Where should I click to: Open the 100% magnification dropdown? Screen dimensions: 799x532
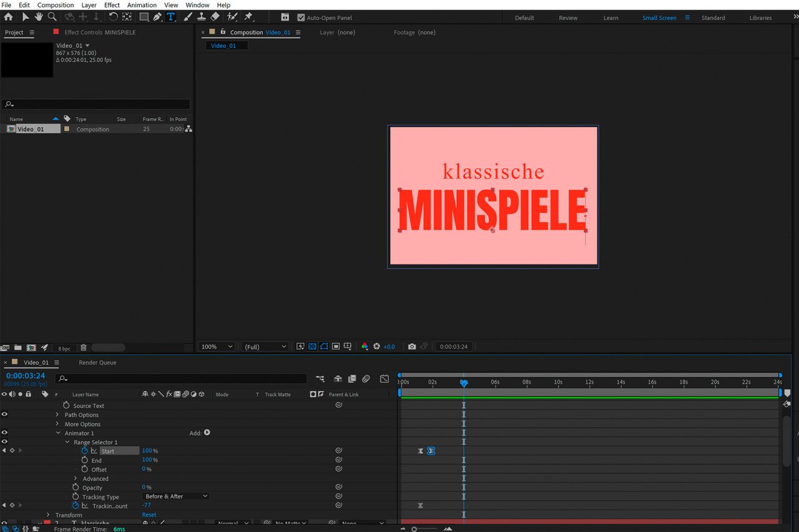point(217,347)
